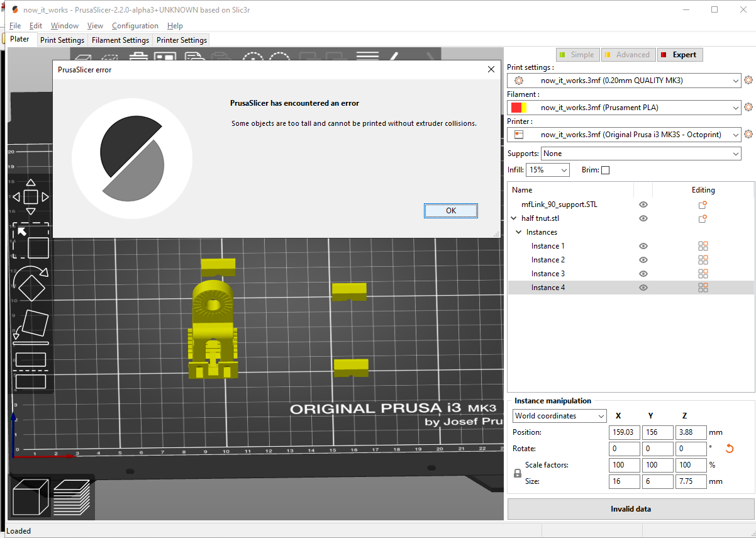Collapse the Instances tree node
This screenshot has height=538, width=756.
519,232
